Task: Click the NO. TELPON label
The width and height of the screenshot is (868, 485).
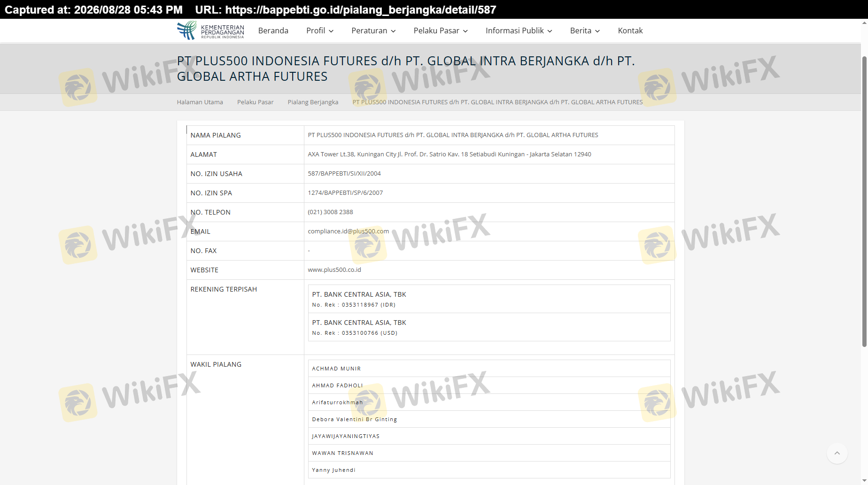Action: pos(210,212)
